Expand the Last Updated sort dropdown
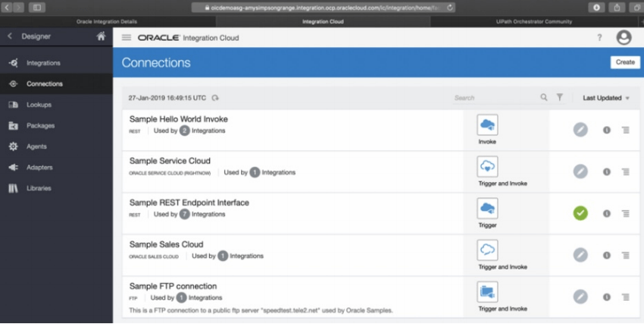The width and height of the screenshot is (644, 324). (x=606, y=98)
